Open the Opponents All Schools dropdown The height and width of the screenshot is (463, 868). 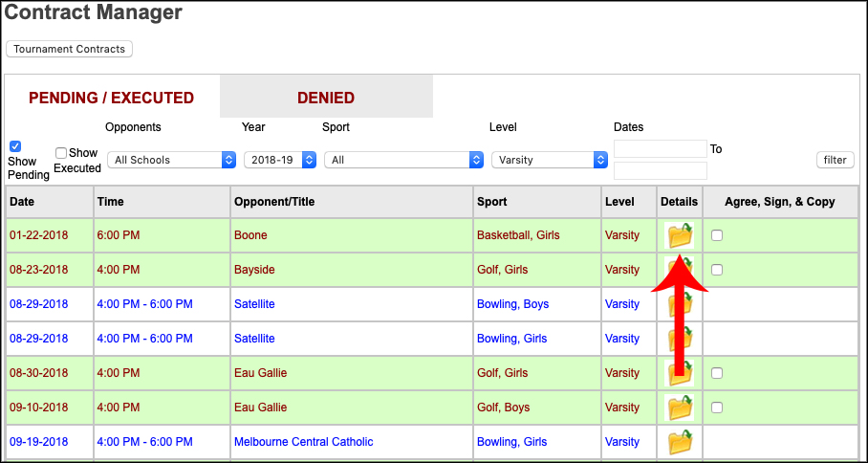tap(172, 160)
